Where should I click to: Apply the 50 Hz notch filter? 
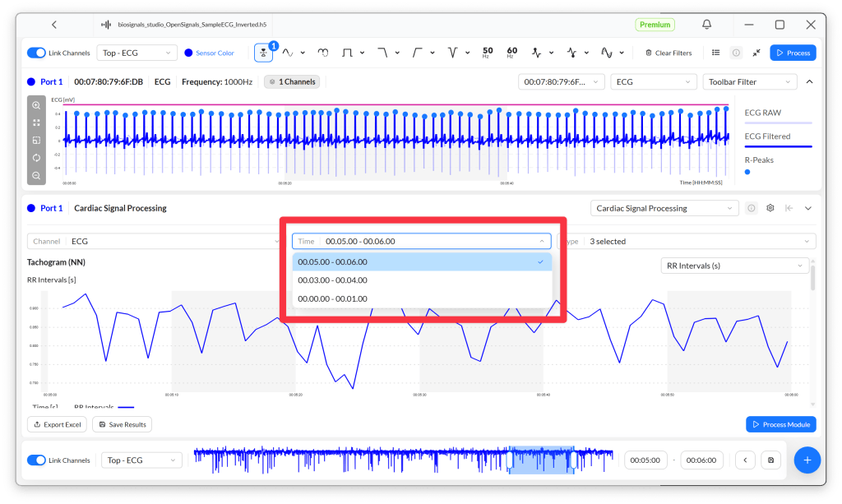coord(488,53)
